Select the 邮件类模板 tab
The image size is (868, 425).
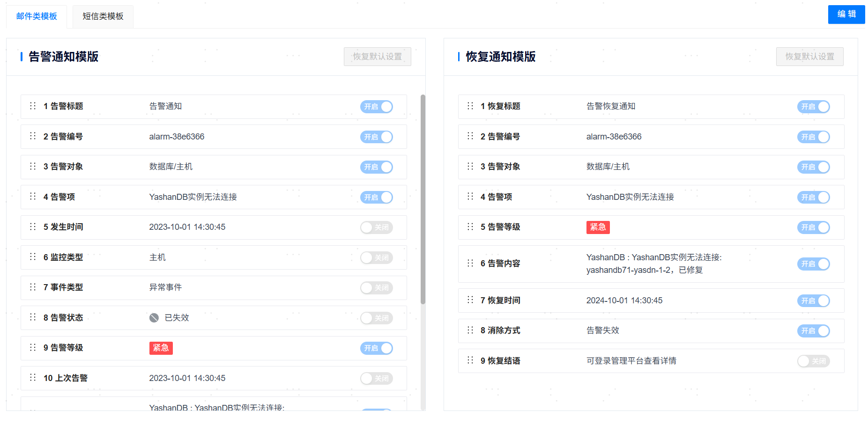36,16
